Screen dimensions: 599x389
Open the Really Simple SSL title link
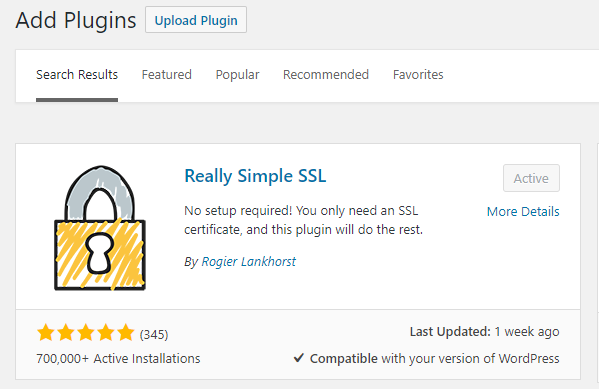255,176
